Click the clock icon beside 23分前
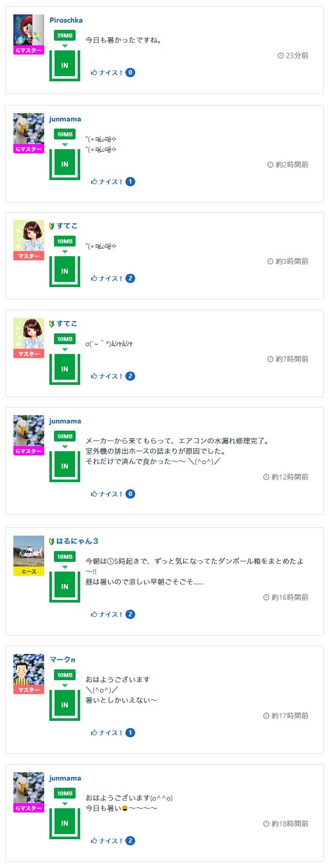The image size is (329, 868). (x=281, y=56)
